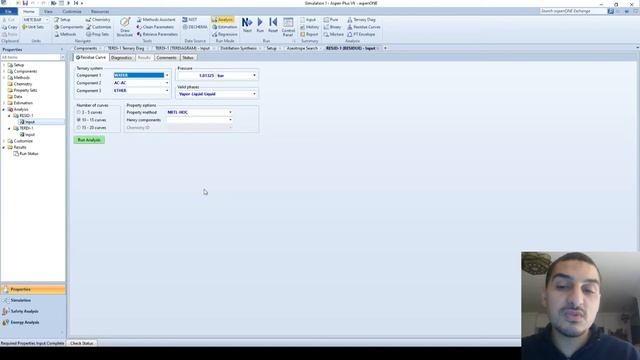Switch to Simulation environment
This screenshot has height=360, width=640.
tap(33, 300)
